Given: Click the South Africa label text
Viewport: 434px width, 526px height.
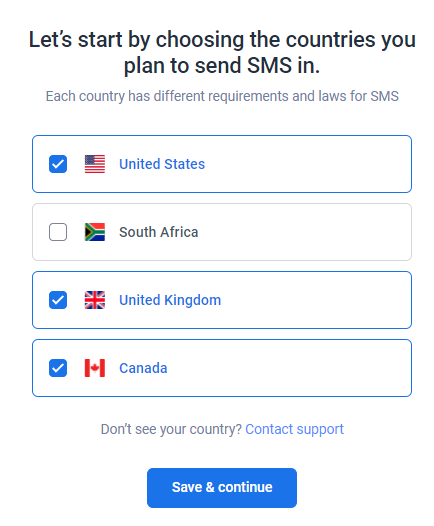Looking at the screenshot, I should (x=159, y=232).
